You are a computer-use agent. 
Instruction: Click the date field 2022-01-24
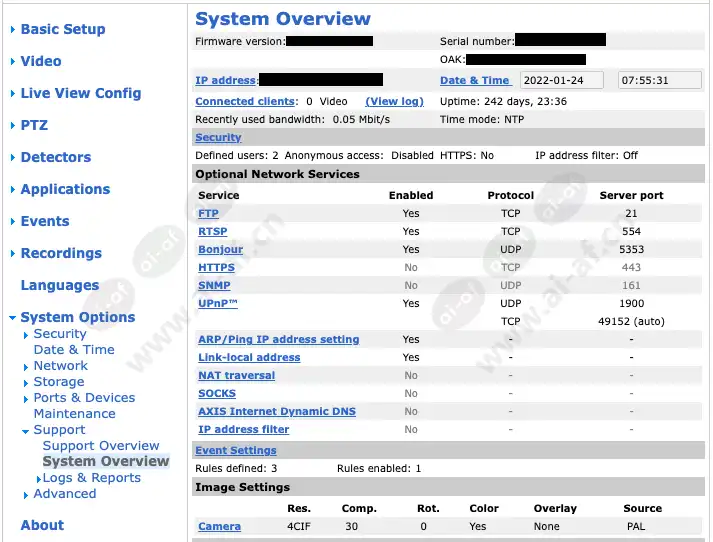tap(562, 80)
